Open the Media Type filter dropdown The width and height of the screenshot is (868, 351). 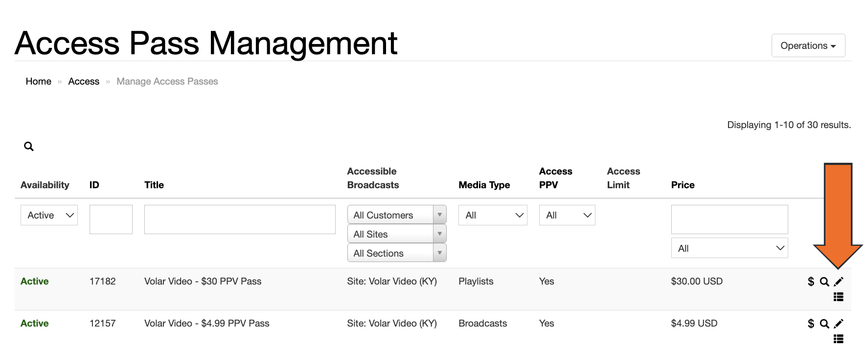tap(493, 215)
